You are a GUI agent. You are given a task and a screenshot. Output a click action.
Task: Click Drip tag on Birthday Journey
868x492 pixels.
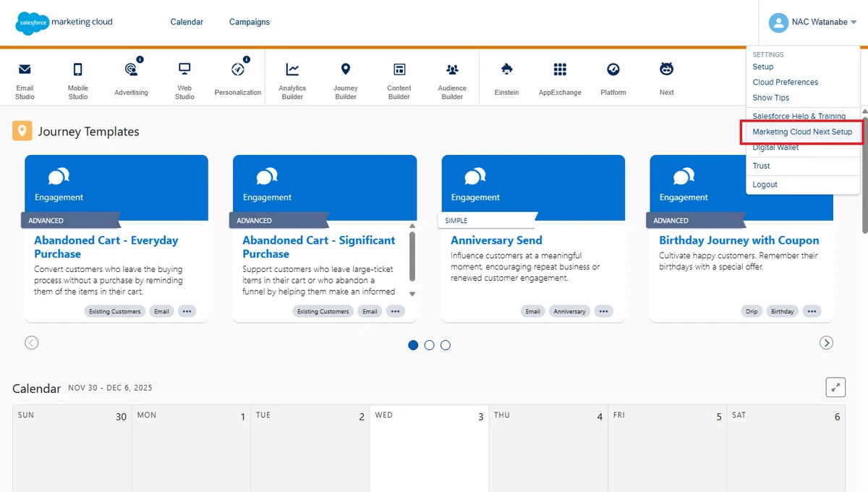click(x=752, y=311)
